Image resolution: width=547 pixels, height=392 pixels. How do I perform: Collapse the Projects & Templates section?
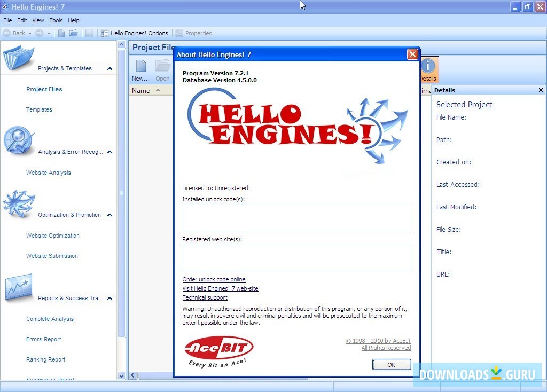point(110,68)
